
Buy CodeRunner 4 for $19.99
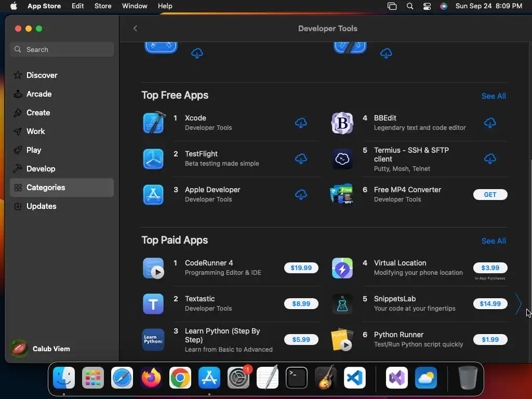301,268
